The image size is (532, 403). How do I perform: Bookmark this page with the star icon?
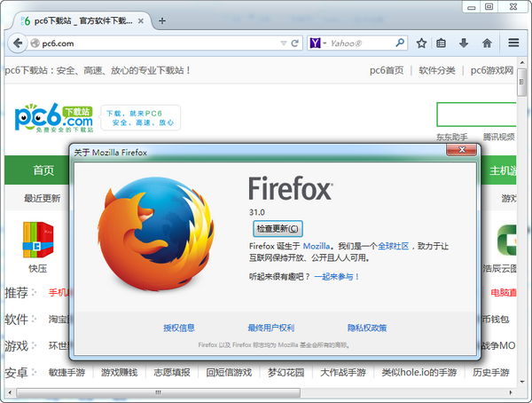click(421, 43)
